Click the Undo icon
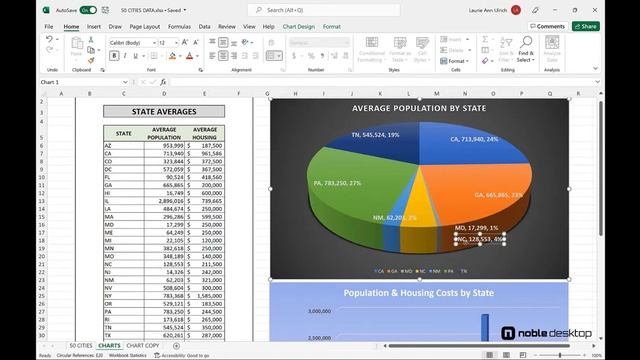The width and height of the screenshot is (640, 360). pos(49,39)
